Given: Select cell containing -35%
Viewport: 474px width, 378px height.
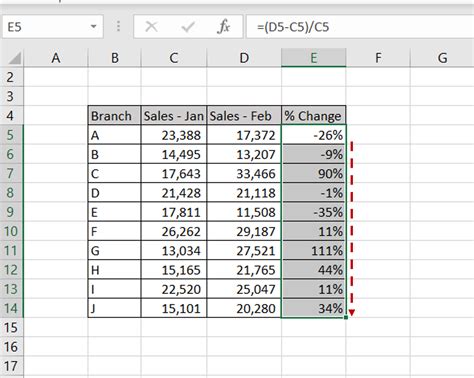Looking at the screenshot, I should 313,212.
